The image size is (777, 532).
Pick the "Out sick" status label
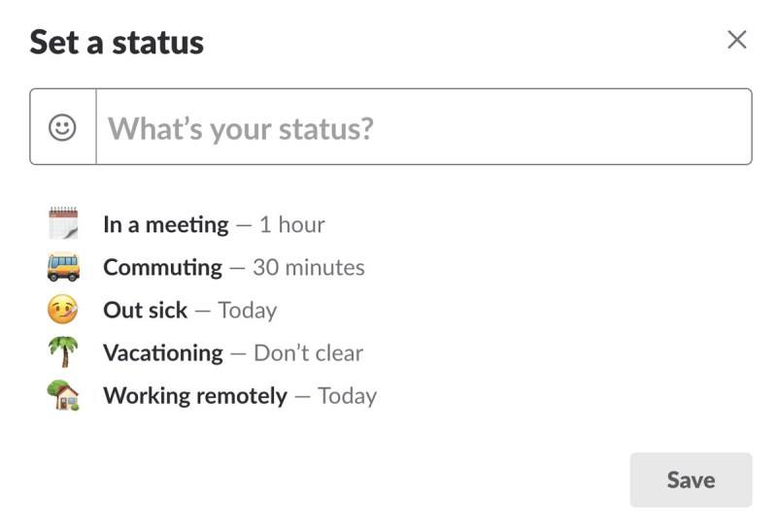145,310
